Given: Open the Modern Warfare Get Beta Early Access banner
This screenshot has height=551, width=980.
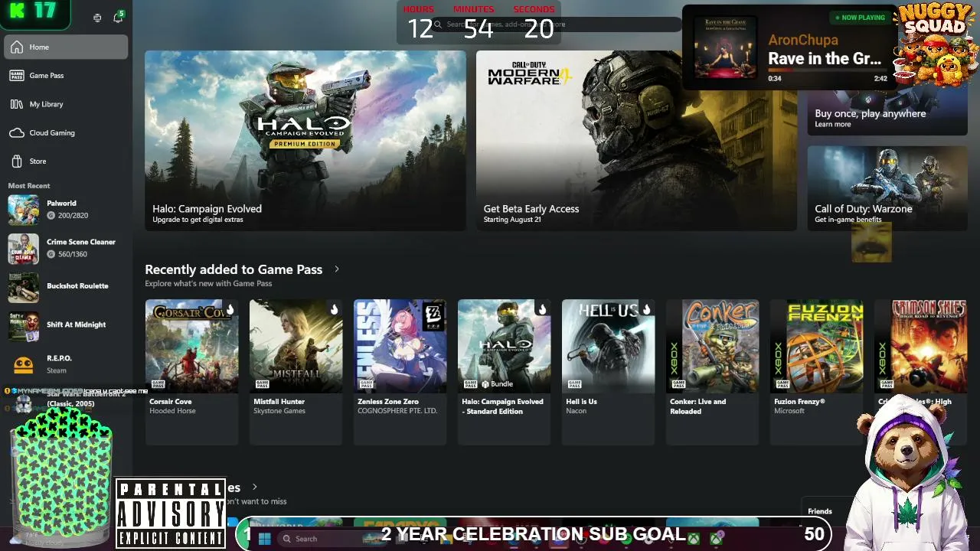Looking at the screenshot, I should [636, 141].
